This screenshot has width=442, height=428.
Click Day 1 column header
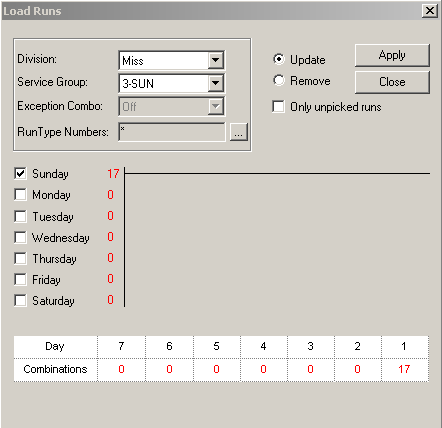point(404,347)
